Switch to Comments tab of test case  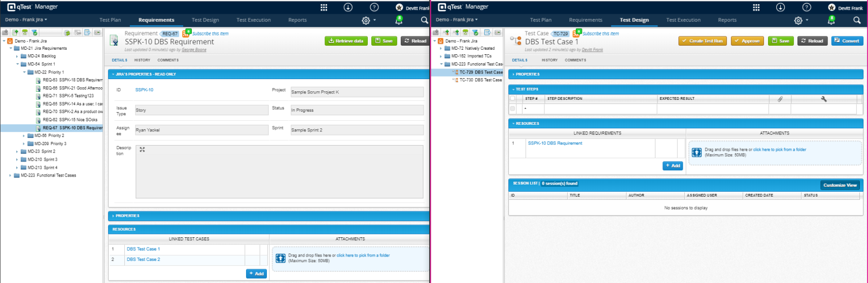575,60
